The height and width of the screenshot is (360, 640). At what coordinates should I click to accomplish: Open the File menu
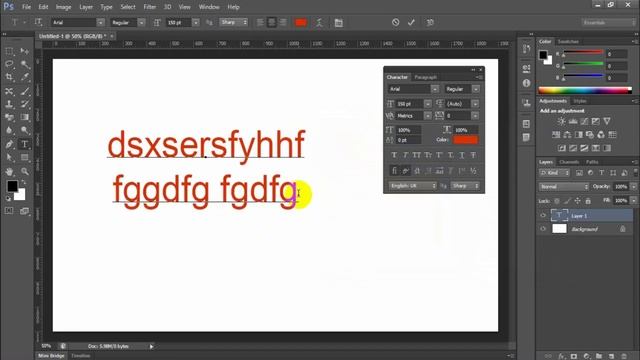[x=27, y=7]
